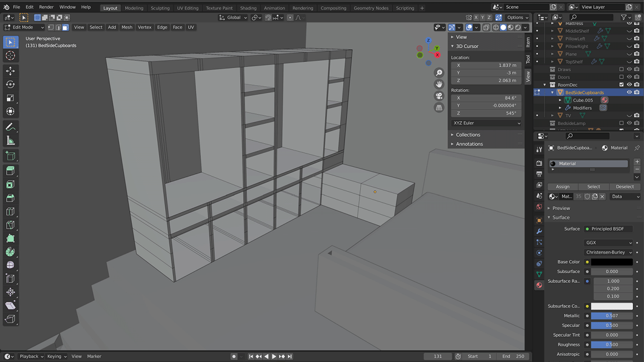Viewport: 644px width, 362px height.
Task: Toggle the RoomDec collection checkbox
Action: click(621, 85)
